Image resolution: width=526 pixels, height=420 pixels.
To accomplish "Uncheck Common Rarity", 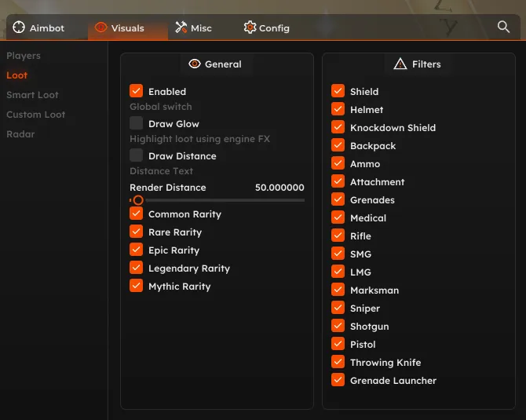I will coord(136,214).
